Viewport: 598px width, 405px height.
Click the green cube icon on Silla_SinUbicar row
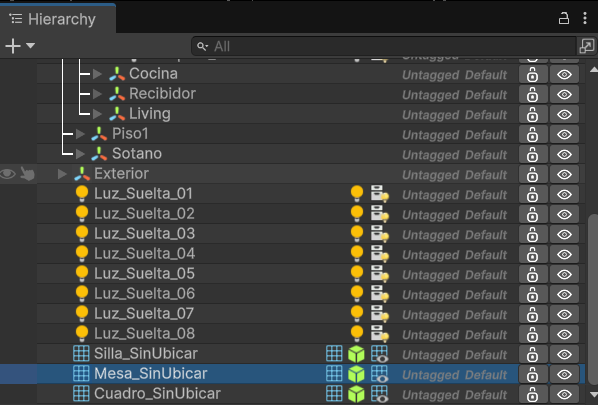(356, 354)
